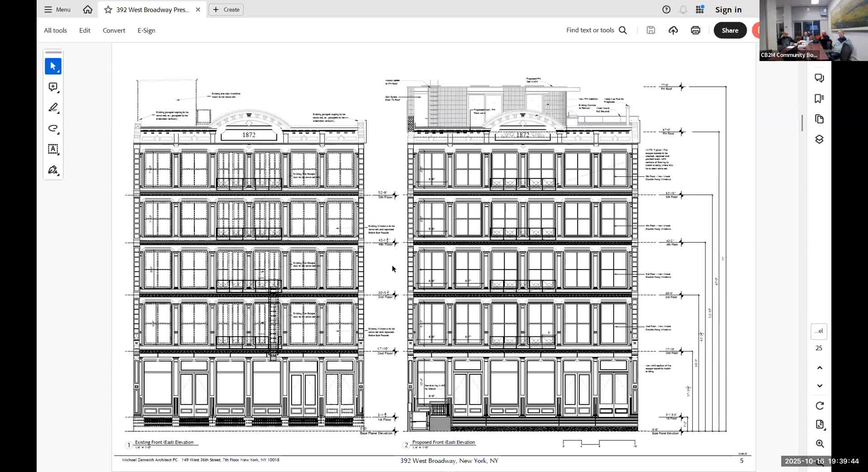
Task: Pick the highlighter pen tool
Action: click(x=53, y=108)
